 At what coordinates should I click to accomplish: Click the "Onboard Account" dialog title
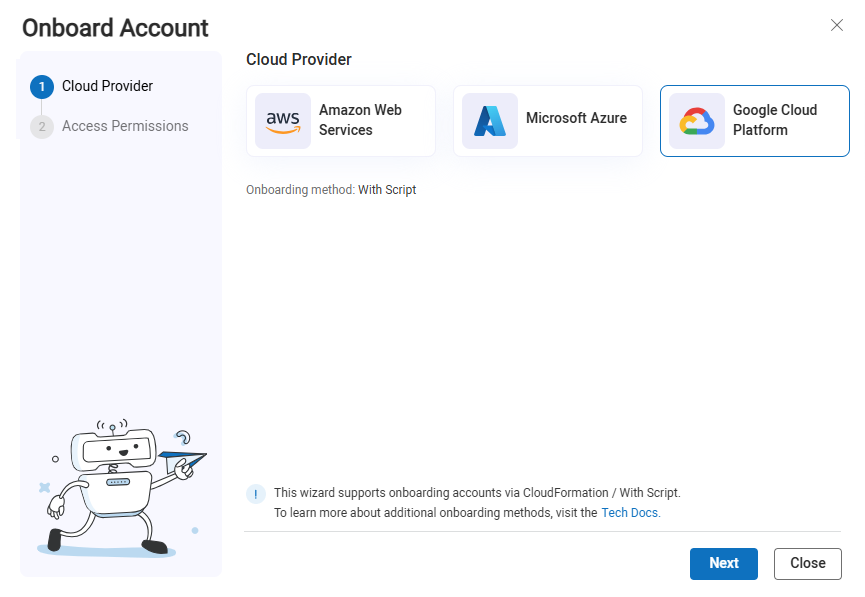coord(115,28)
